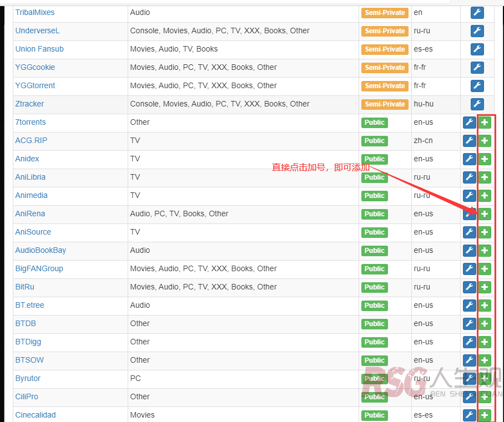Click the Public badge for BTDB
The width and height of the screenshot is (504, 422).
click(x=375, y=324)
